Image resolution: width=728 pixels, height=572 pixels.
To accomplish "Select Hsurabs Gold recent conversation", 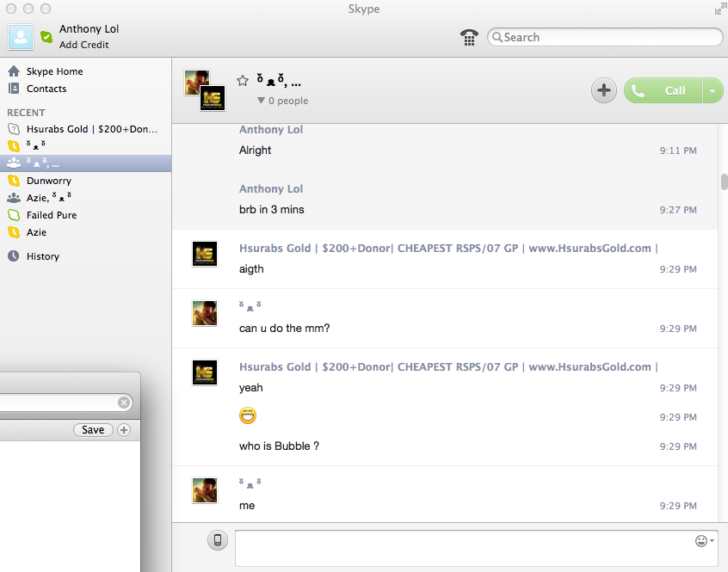I will (x=85, y=129).
